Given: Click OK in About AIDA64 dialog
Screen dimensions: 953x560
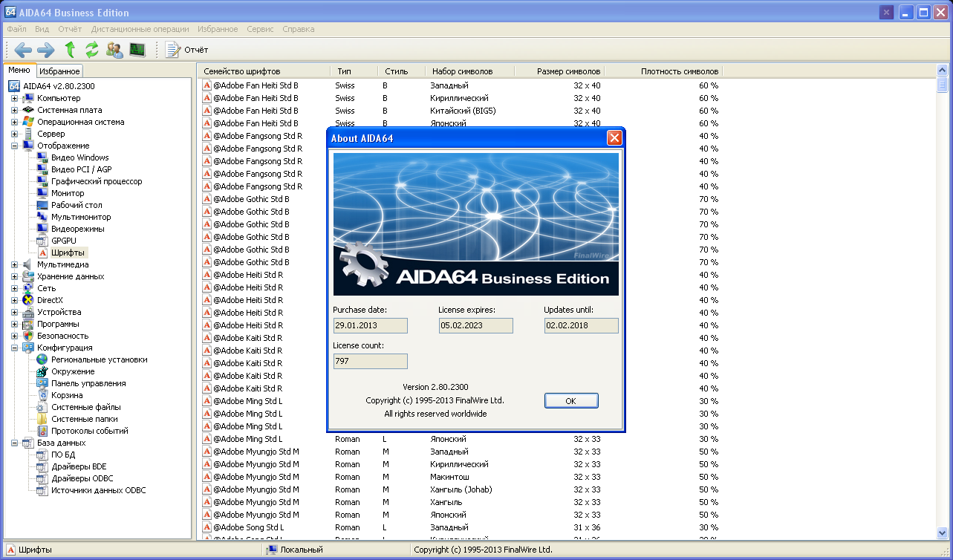Looking at the screenshot, I should [571, 400].
